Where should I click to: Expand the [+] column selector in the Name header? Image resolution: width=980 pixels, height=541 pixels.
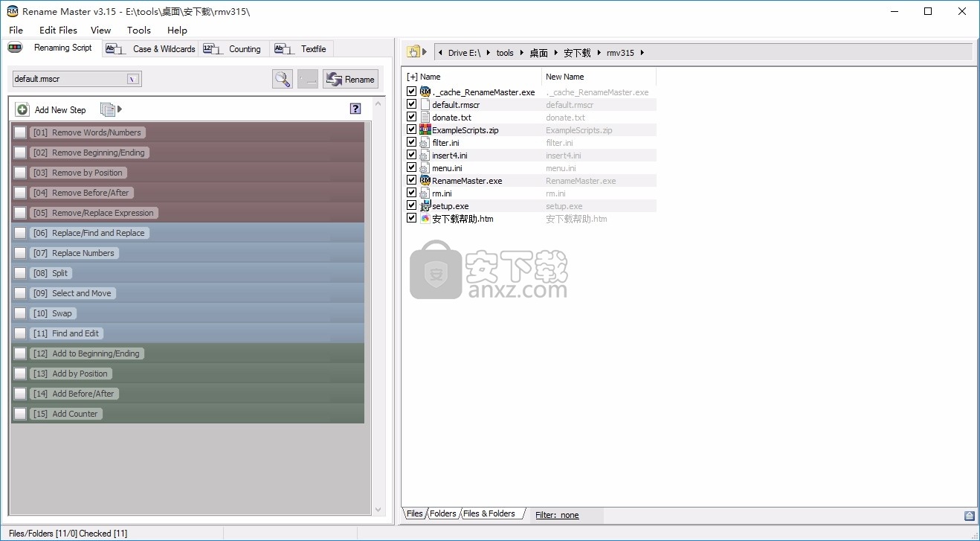412,77
